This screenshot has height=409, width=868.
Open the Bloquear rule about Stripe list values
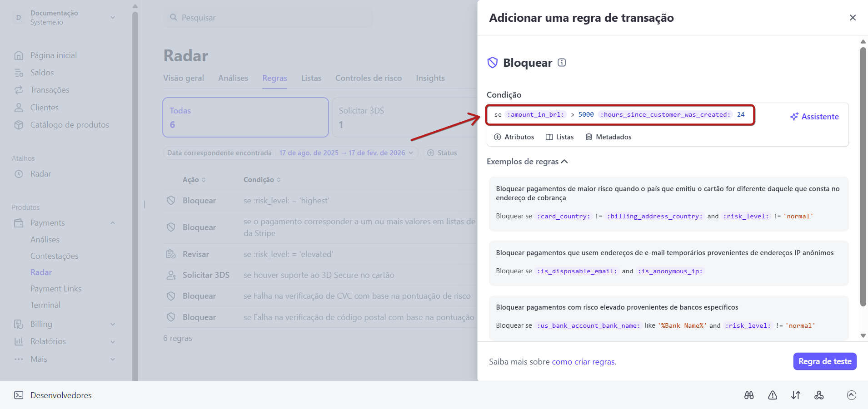[320, 227]
